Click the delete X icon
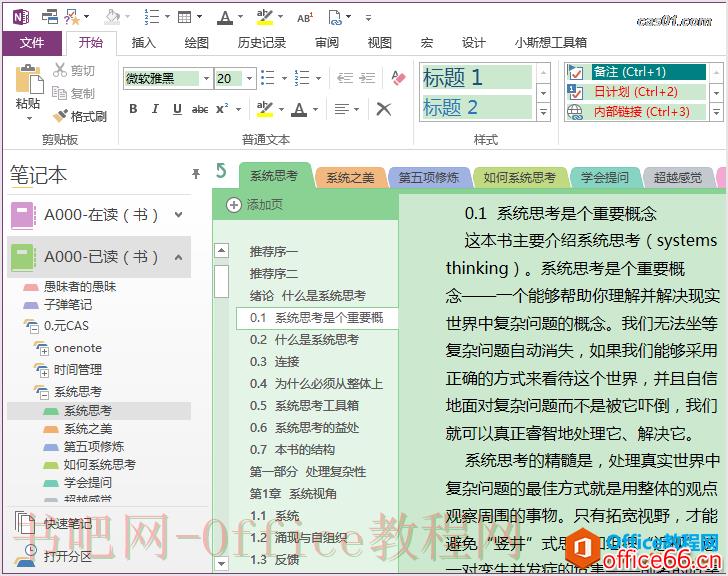728x576 pixels. coord(384,109)
